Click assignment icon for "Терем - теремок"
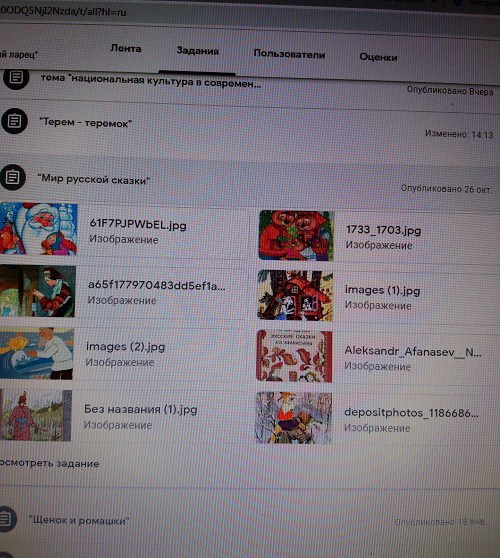Viewport: 500px width, 558px height. (x=14, y=121)
